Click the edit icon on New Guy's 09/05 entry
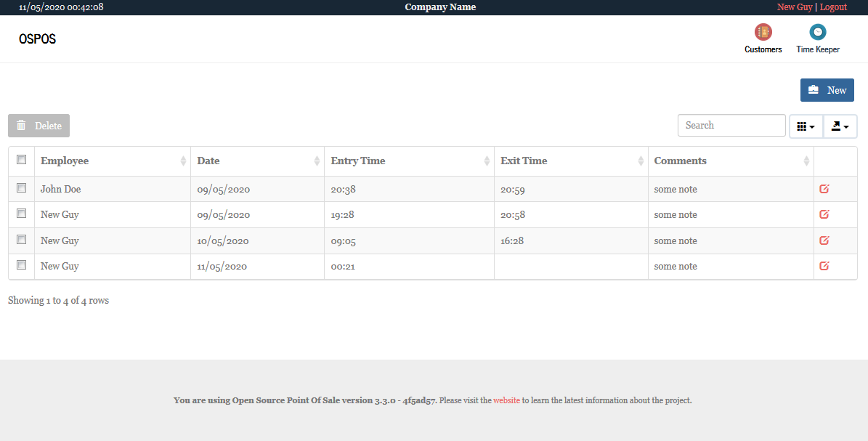The image size is (868, 441). pyautogui.click(x=824, y=214)
